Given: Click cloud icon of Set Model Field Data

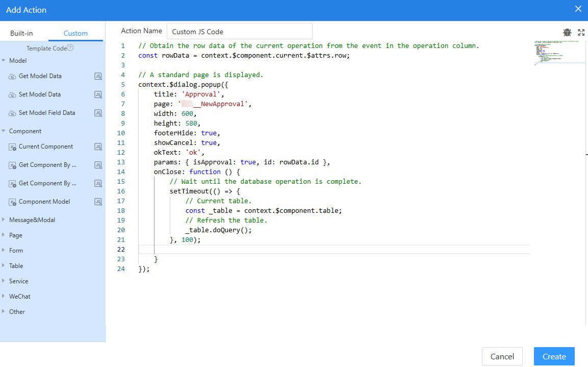Looking at the screenshot, I should (12, 113).
